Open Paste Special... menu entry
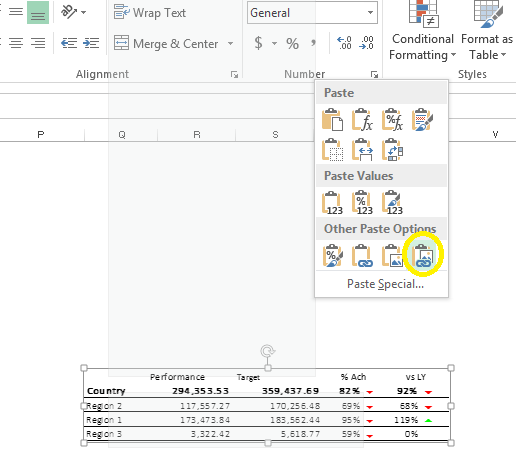Screen dimensions: 526x468 [x=385, y=284]
